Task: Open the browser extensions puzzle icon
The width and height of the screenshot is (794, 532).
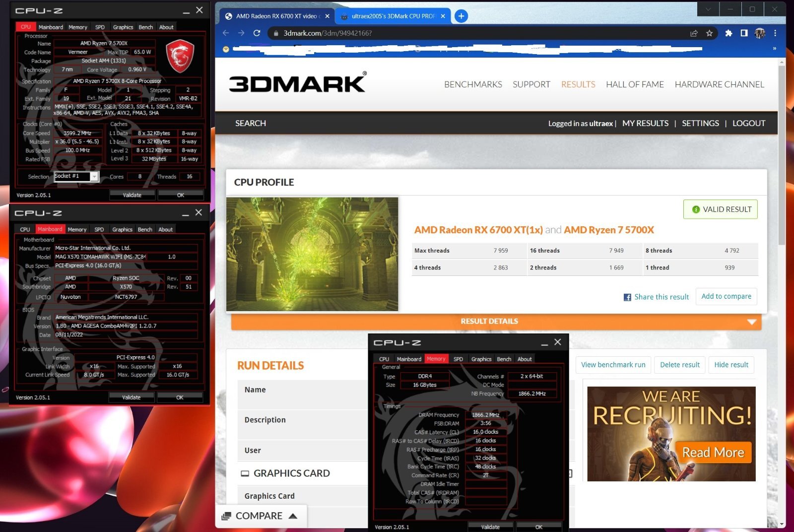Action: click(x=728, y=33)
